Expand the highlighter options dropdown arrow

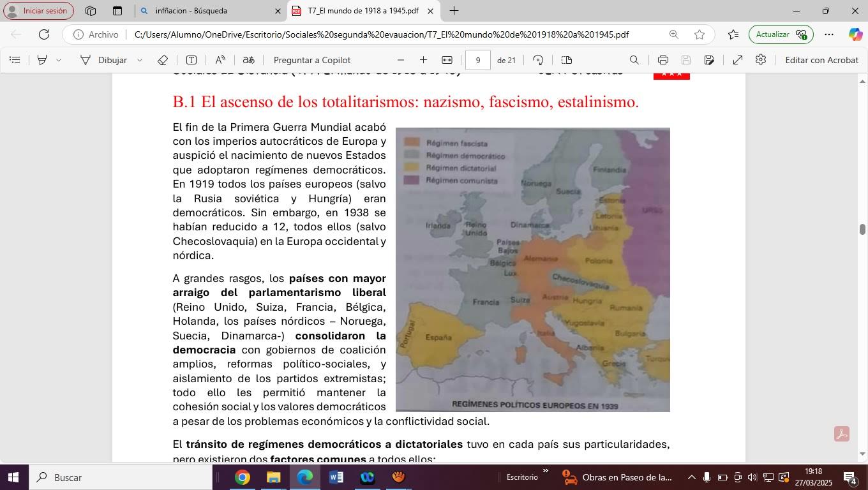59,60
